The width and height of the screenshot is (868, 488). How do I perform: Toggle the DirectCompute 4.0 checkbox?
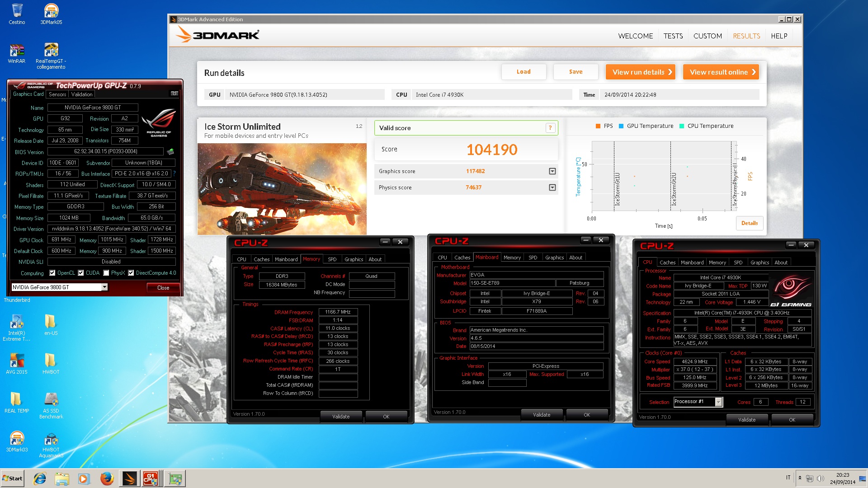(131, 273)
